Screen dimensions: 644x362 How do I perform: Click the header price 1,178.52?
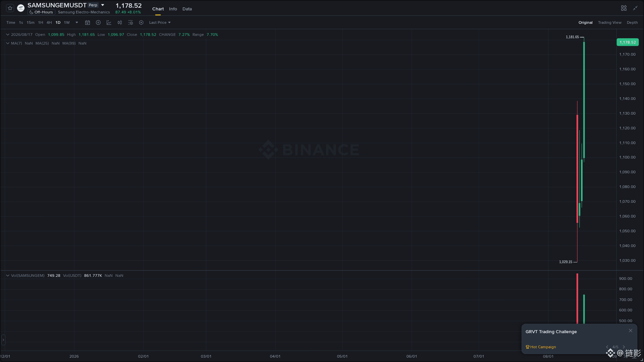(x=128, y=6)
